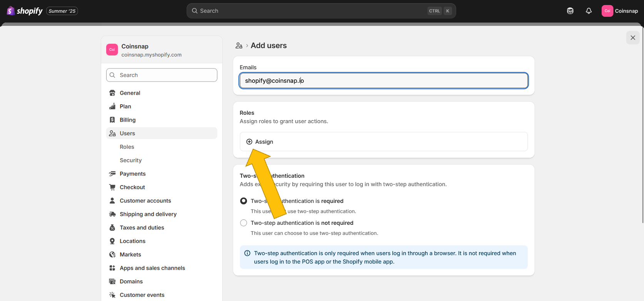Click the Customer accounts person icon

click(x=112, y=201)
